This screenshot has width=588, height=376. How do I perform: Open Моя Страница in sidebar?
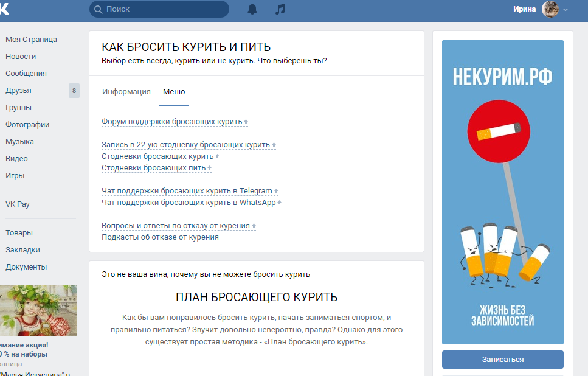[x=31, y=40]
